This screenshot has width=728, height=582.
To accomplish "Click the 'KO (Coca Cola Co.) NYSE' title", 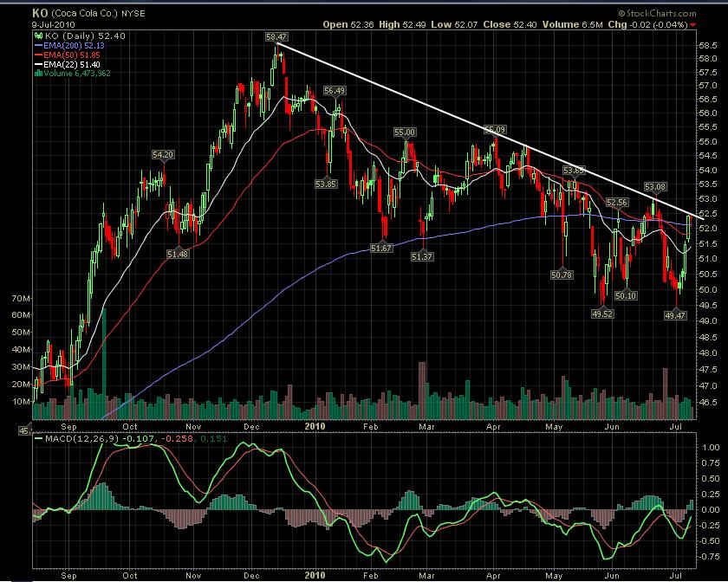I will coord(88,13).
